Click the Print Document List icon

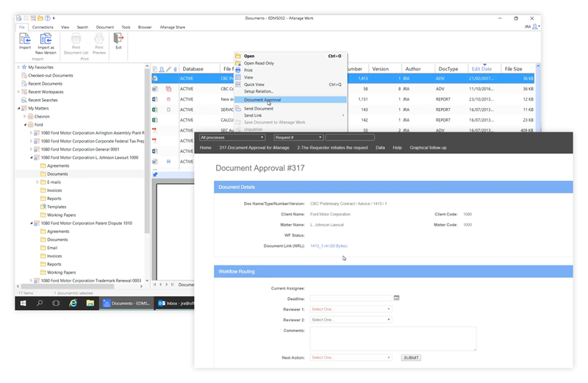click(76, 39)
